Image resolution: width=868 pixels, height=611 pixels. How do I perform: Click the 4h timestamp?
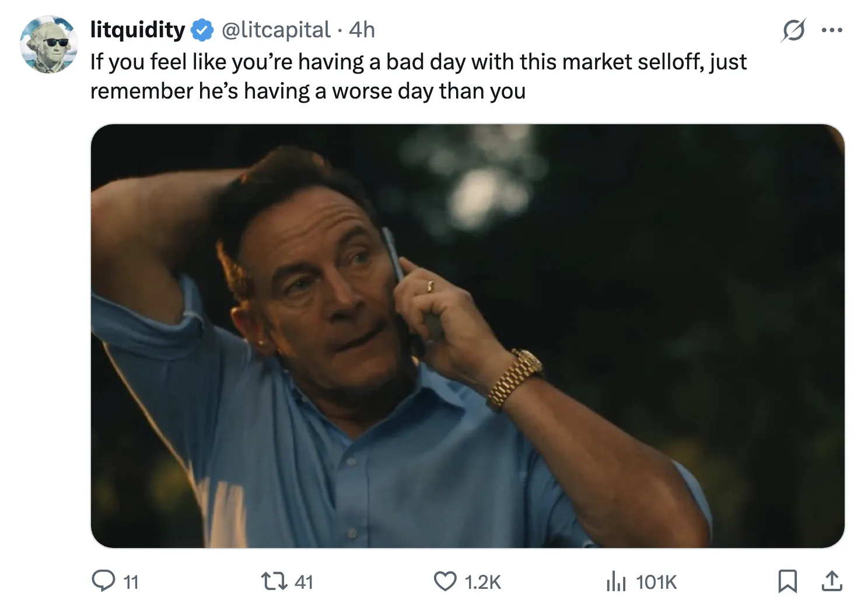[x=362, y=30]
